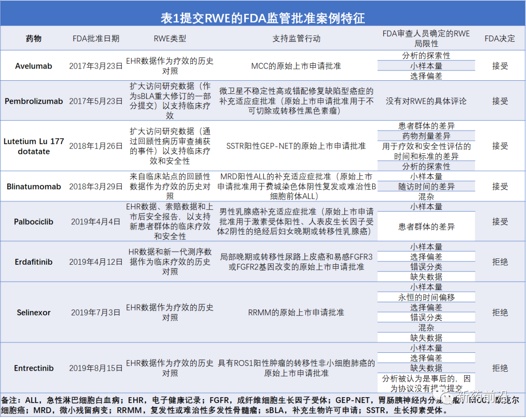The image size is (526, 420).
Task: Click the "接受" decision for Palbociclib
Action: click(x=500, y=221)
